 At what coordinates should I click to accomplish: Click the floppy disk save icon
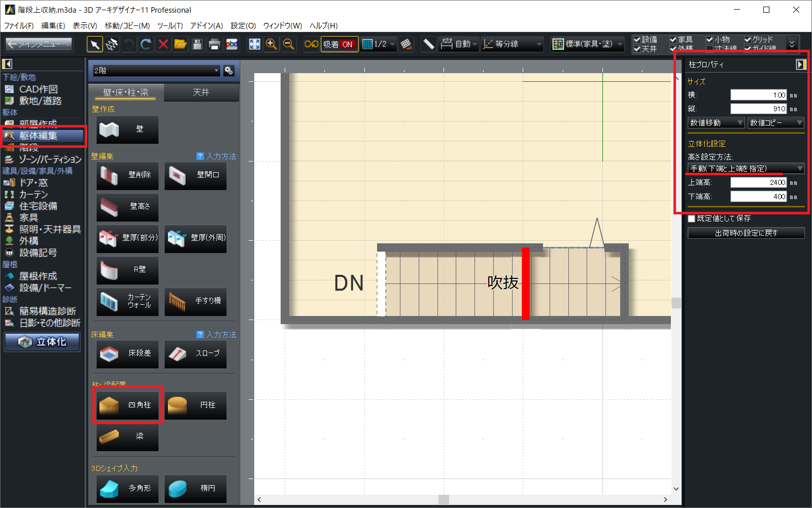point(197,45)
